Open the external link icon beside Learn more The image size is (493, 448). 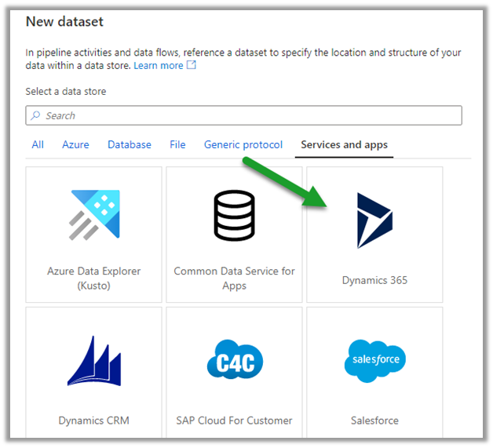pos(192,66)
